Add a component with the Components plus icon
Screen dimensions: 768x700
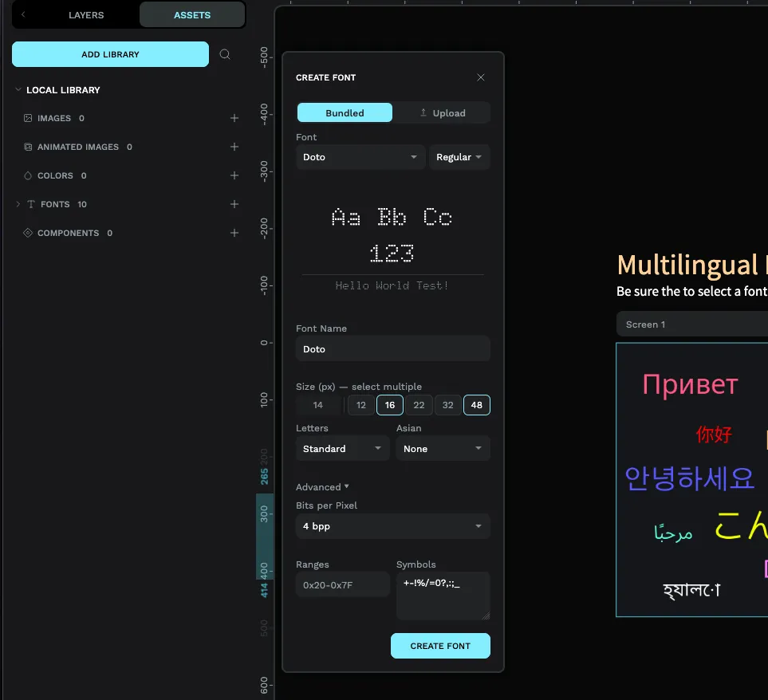click(x=234, y=233)
